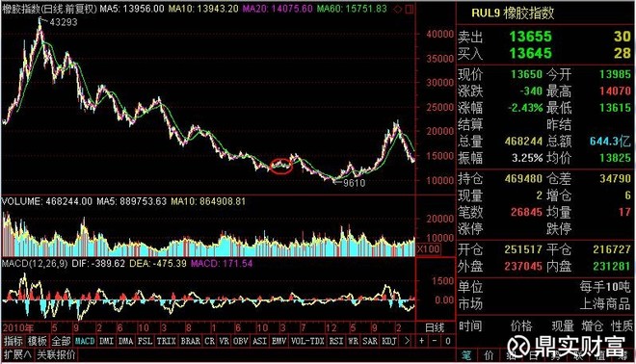This screenshot has width=636, height=364.
Task: Select the WR indicator tab
Action: point(353,341)
